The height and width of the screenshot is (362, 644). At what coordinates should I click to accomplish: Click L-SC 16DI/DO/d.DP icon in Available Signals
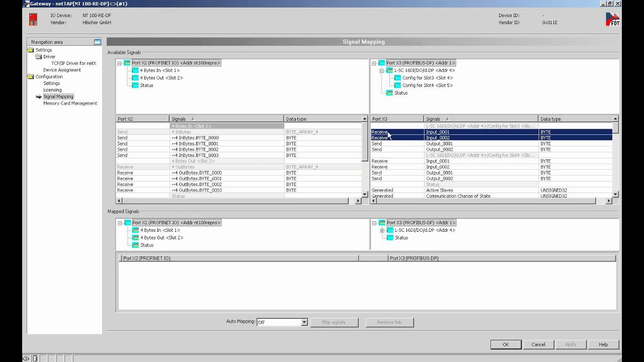tap(390, 70)
